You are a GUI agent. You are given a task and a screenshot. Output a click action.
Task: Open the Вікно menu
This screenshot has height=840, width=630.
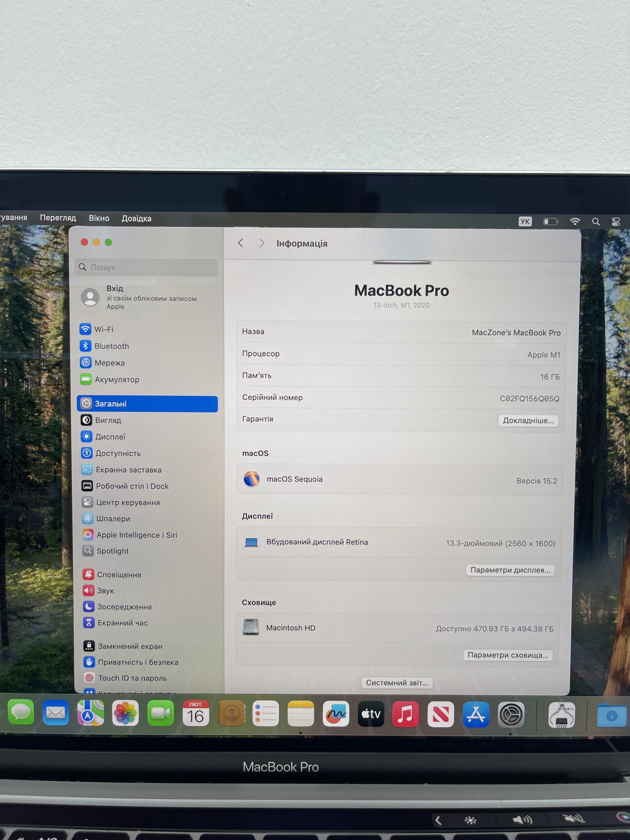(x=99, y=218)
